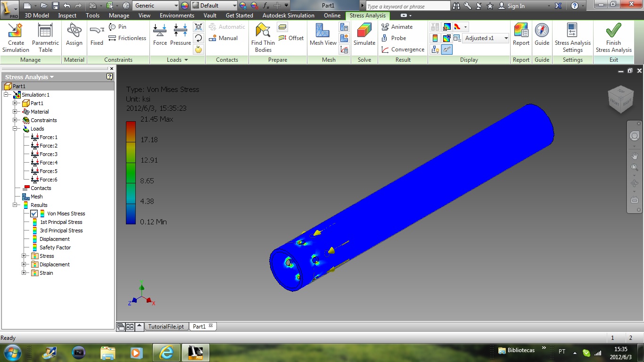Click the stress color legend bar

point(131,173)
